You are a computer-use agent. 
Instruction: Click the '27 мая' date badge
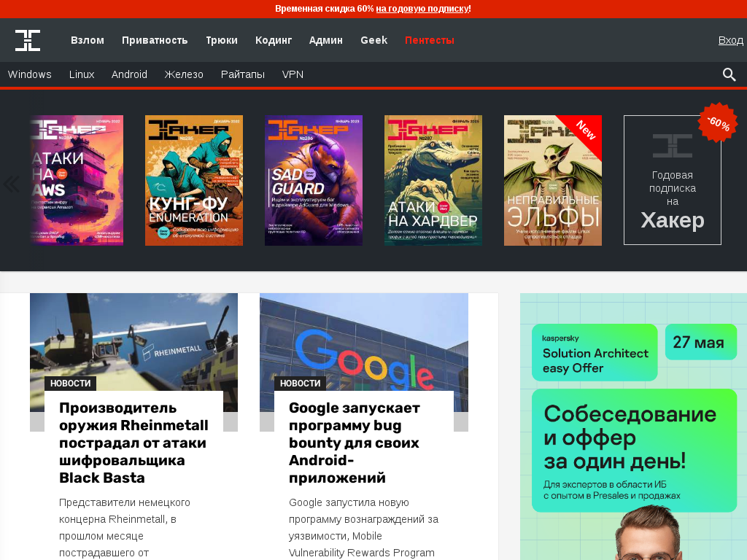tap(701, 342)
